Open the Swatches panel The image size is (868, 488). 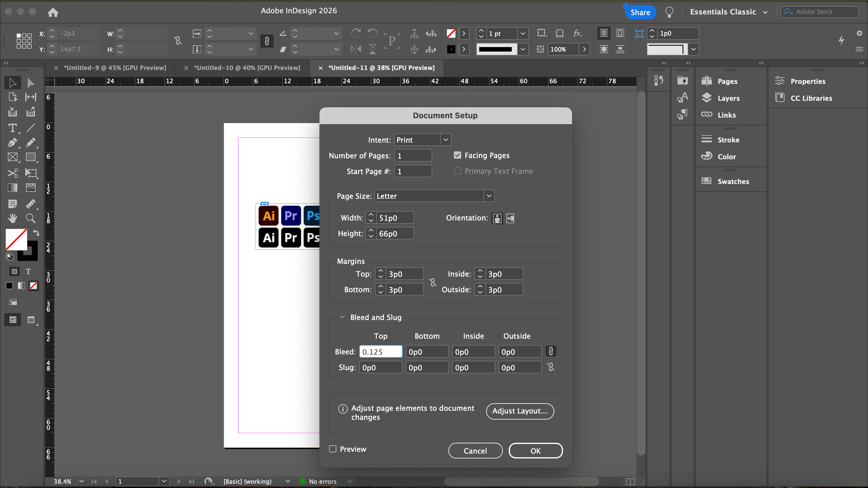(733, 182)
